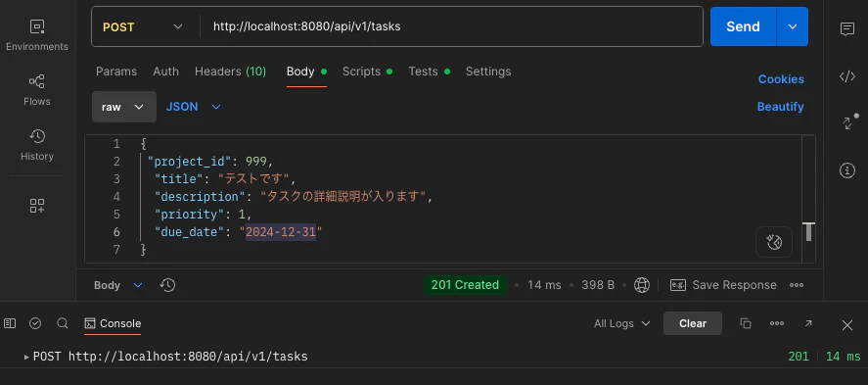Screen dimensions: 868x385
Task: Open the All Logs filter dropdown
Action: click(621, 323)
